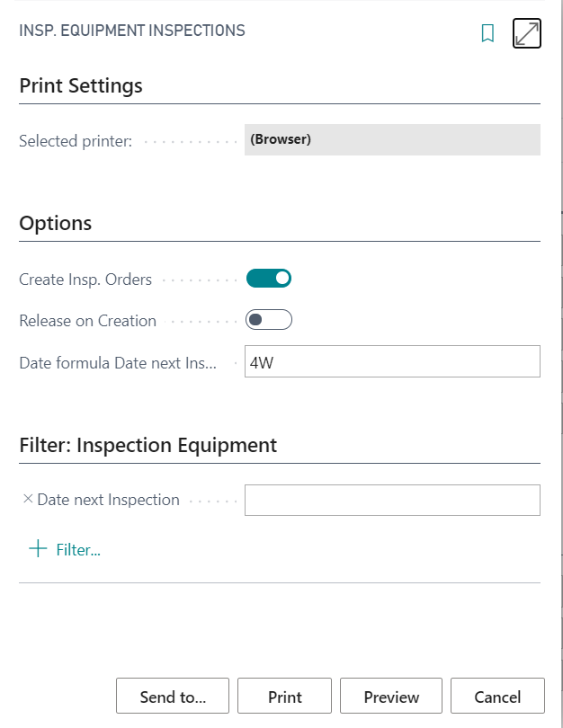
Task: Remove the Date next Inspection filter
Action: (x=27, y=499)
